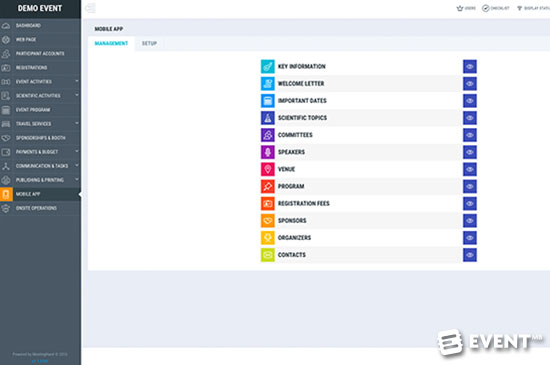
Task: Click the Onsite Operations sidebar icon
Action: click(x=6, y=208)
